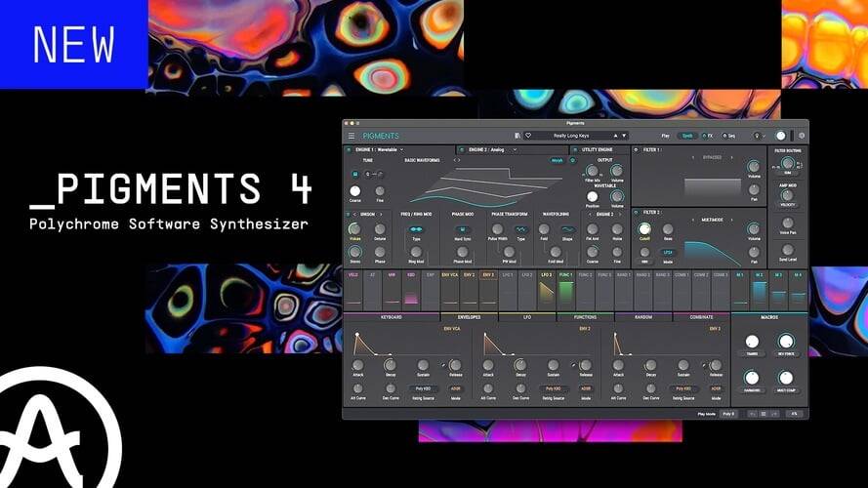Click the redo arrow in bottom bar
Screen dimensions: 868x488
774,414
